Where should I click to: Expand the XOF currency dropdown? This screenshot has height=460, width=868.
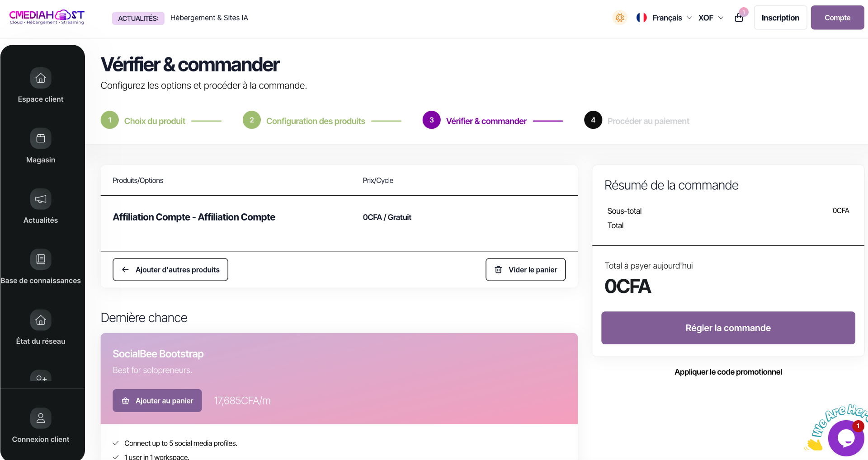pos(711,18)
